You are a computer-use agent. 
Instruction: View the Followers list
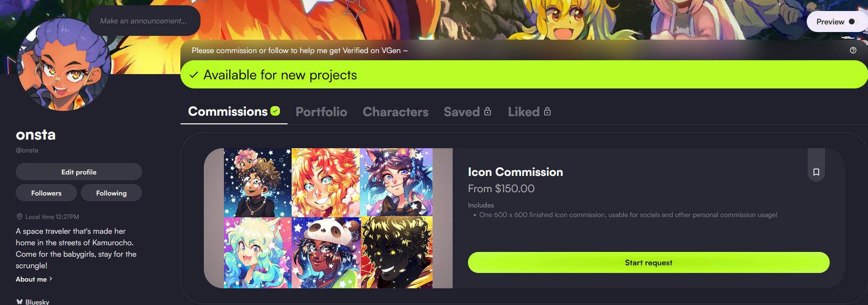pos(46,193)
